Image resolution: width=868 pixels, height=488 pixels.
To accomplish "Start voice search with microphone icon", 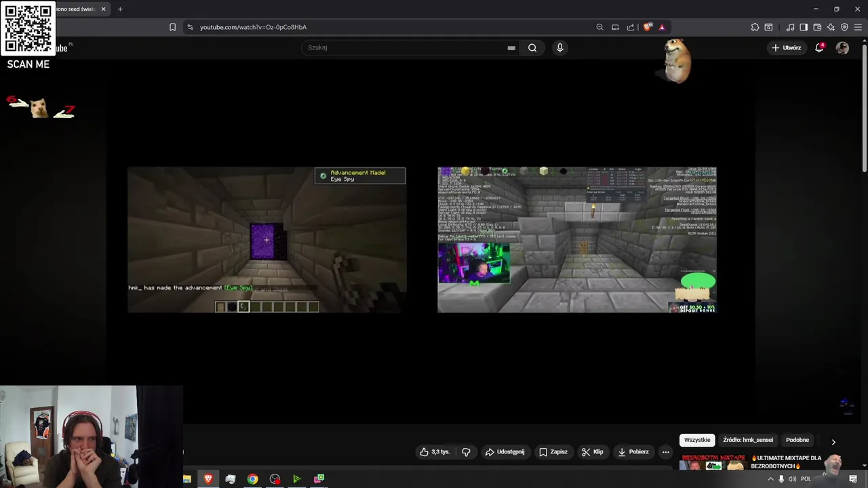I will click(559, 47).
